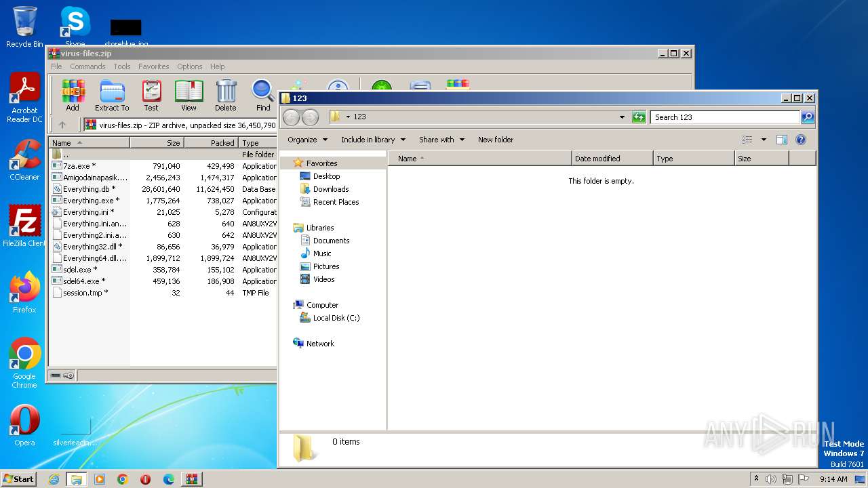Click the search magnifier button in Explorer
Viewport: 868px width, 488px height.
tap(807, 117)
